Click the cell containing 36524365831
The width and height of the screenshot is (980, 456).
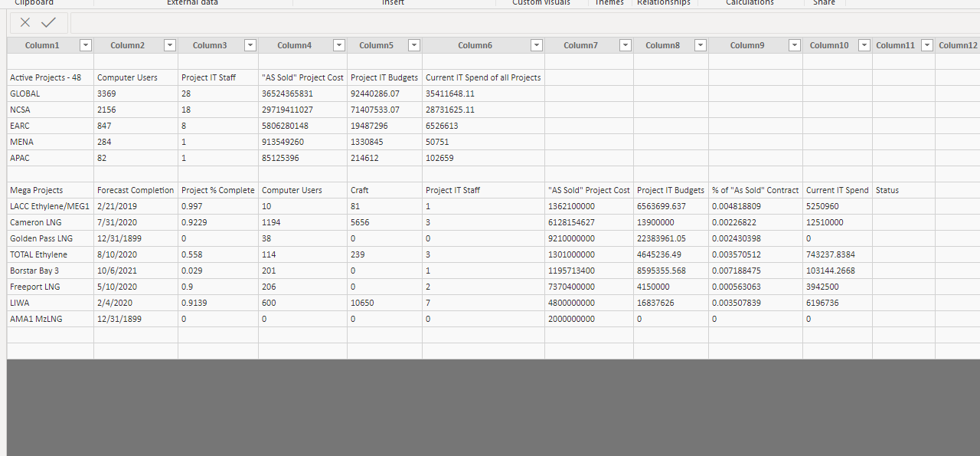pyautogui.click(x=302, y=93)
